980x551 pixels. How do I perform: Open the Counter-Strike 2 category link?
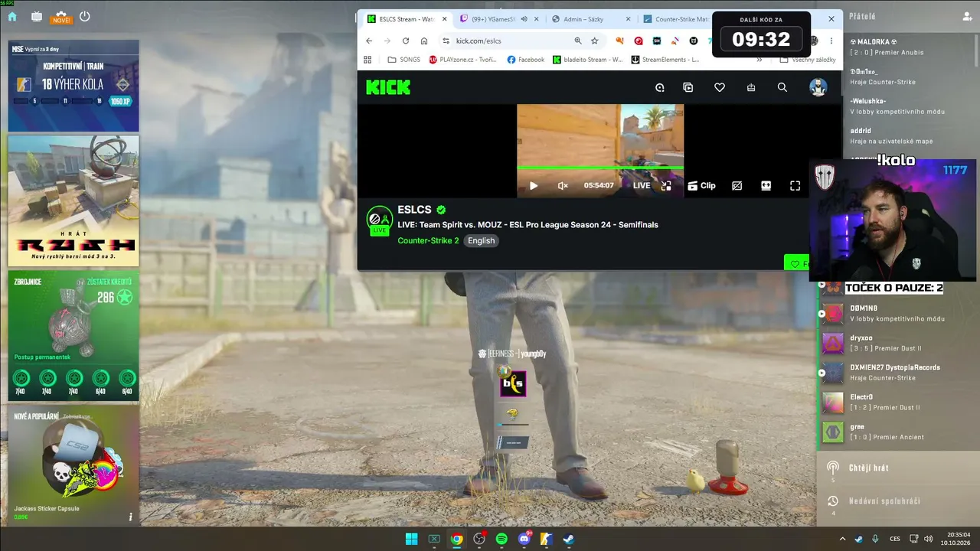pos(428,240)
